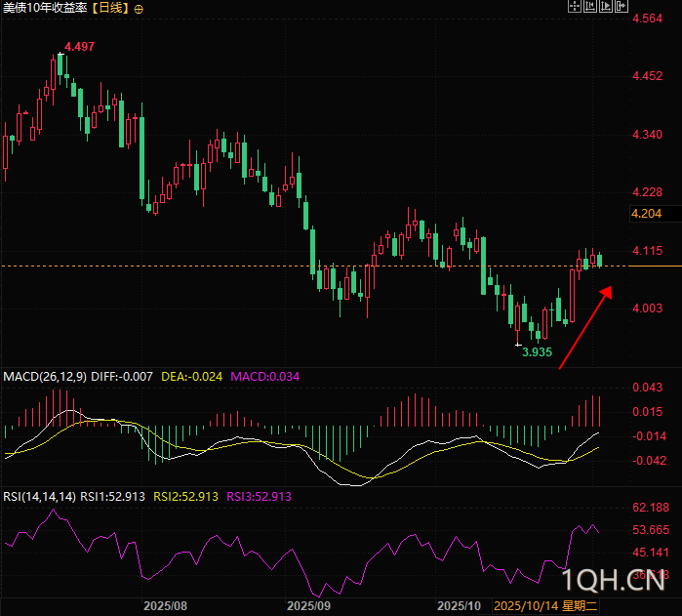Image resolution: width=682 pixels, height=616 pixels.
Task: Click the 4.497 high price marker
Action: 79,47
